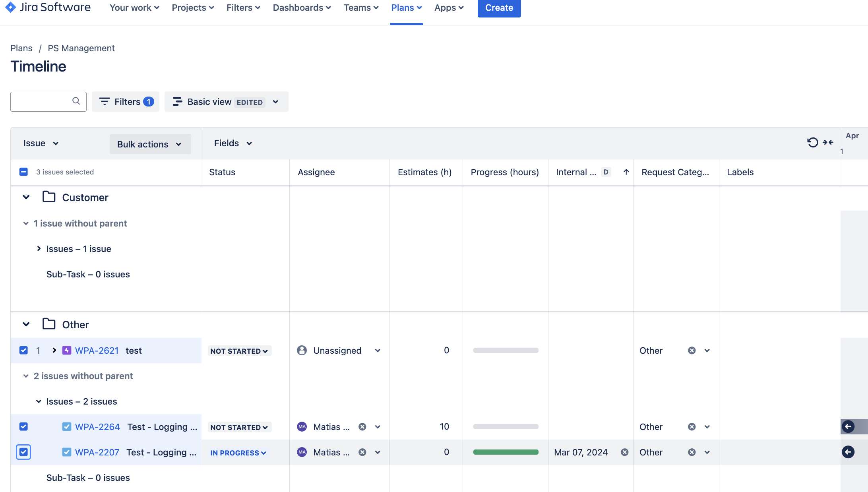
Task: Click the revert changes icon above the timeline
Action: pyautogui.click(x=812, y=142)
